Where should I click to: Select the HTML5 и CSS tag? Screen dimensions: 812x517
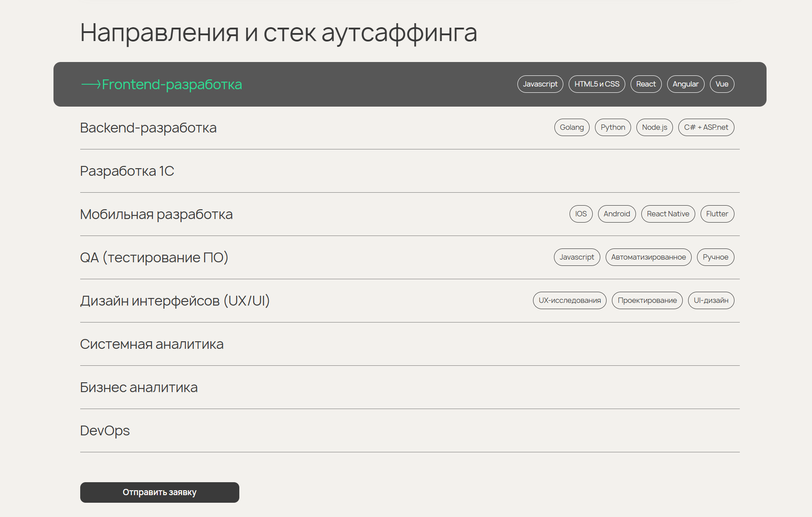597,84
